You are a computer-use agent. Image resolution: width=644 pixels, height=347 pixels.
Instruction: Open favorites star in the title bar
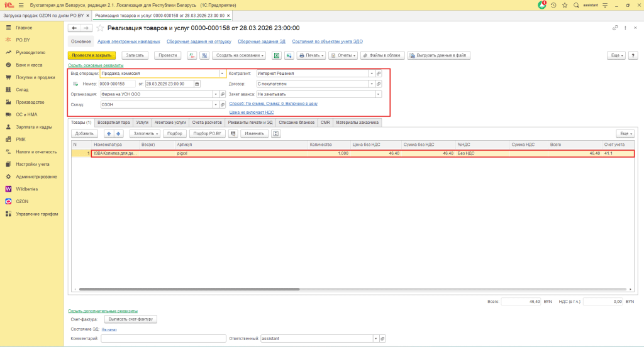coord(565,5)
